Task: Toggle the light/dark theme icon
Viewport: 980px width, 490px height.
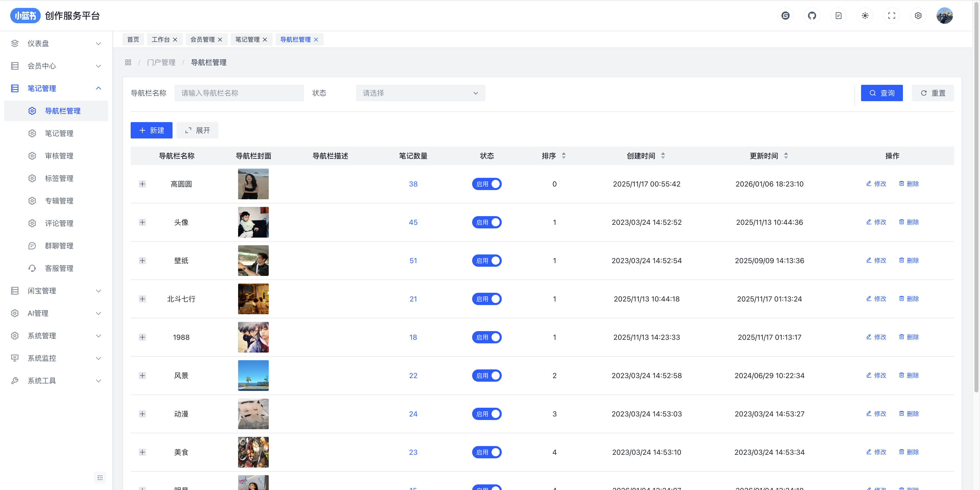Action: (865, 16)
